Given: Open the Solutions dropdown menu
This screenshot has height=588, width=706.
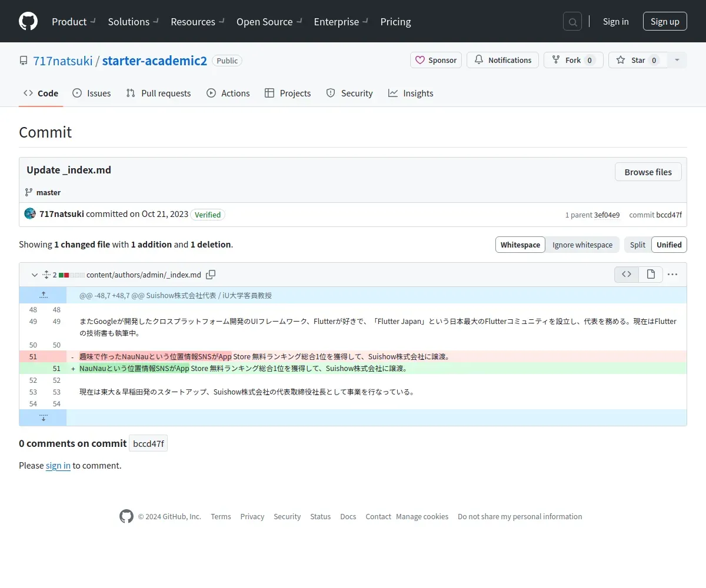Looking at the screenshot, I should (x=134, y=22).
